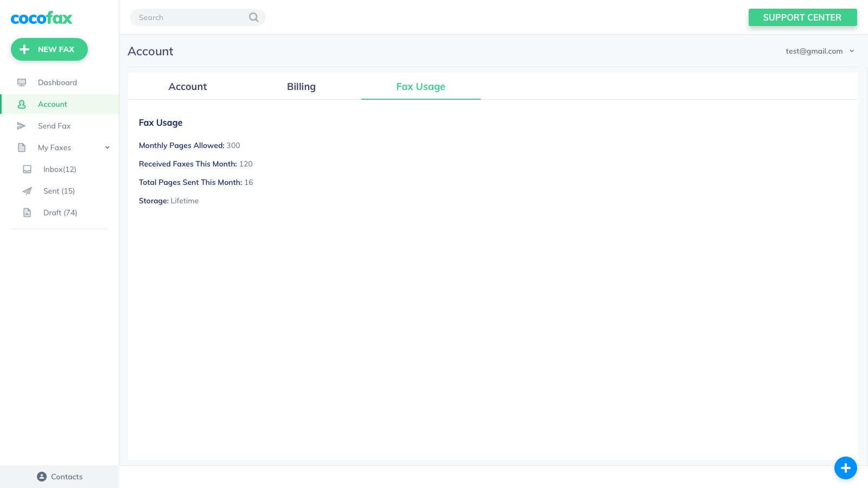Click the cocofax logo
868x488 pixels.
[x=41, y=18]
